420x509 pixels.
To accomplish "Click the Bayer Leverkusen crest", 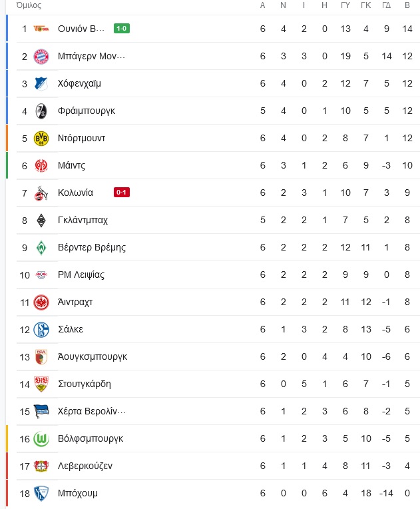I will point(41,466).
